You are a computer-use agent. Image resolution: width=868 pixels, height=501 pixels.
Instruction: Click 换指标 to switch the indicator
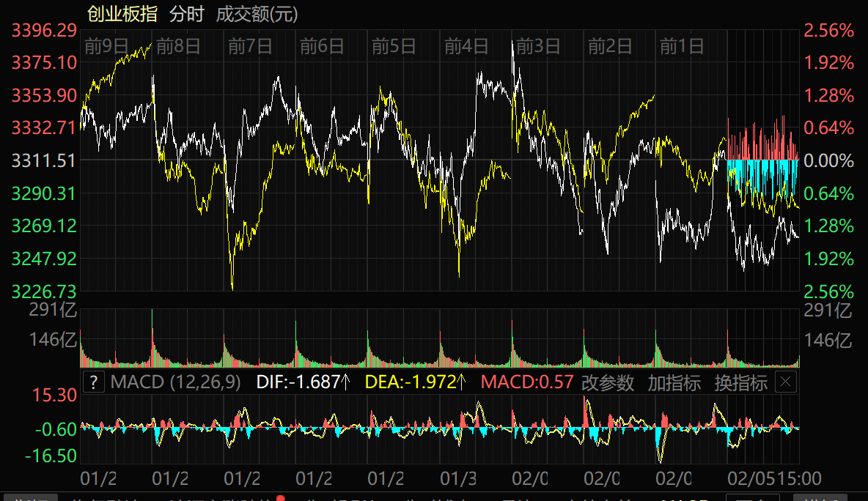pos(740,382)
